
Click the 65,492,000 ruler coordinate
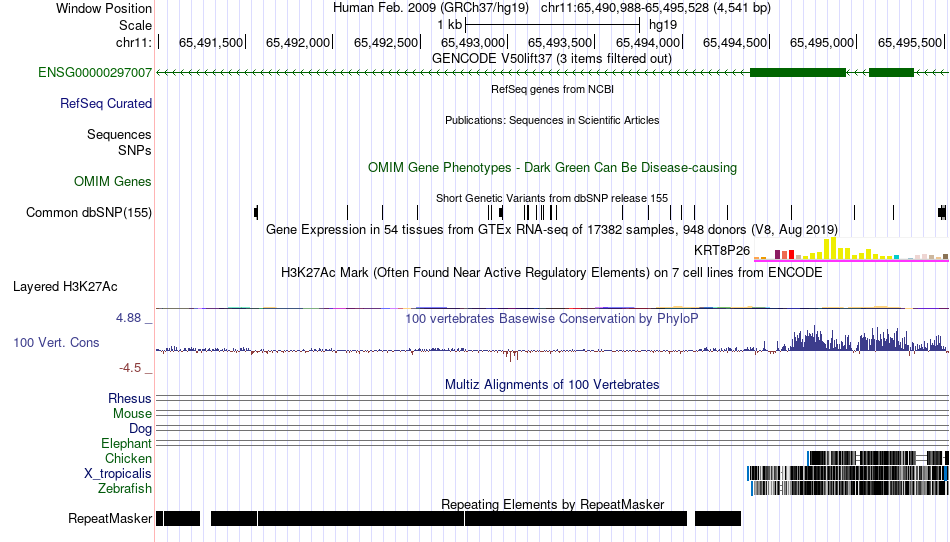click(x=298, y=43)
